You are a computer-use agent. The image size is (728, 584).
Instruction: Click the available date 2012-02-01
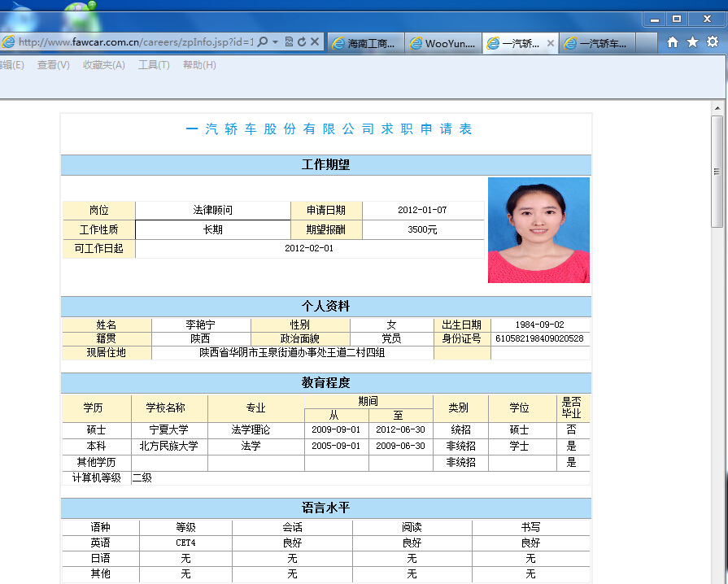point(309,248)
